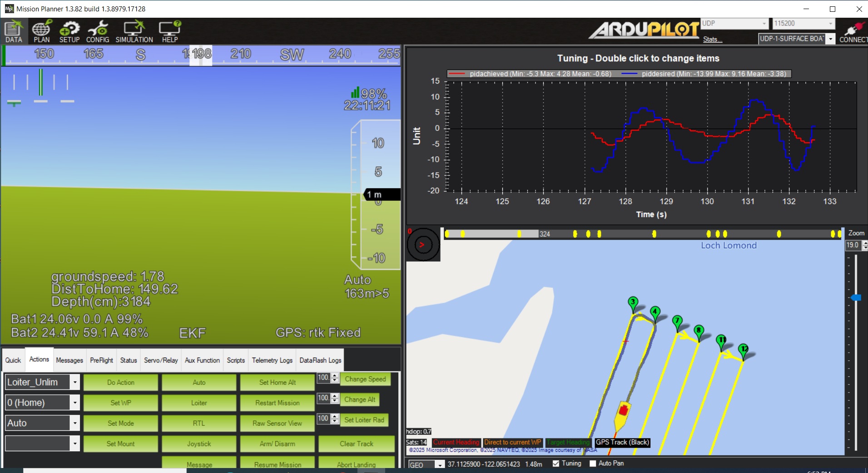Screen dimensions: 868x473
Task: Click the Loiter button
Action: pyautogui.click(x=199, y=403)
